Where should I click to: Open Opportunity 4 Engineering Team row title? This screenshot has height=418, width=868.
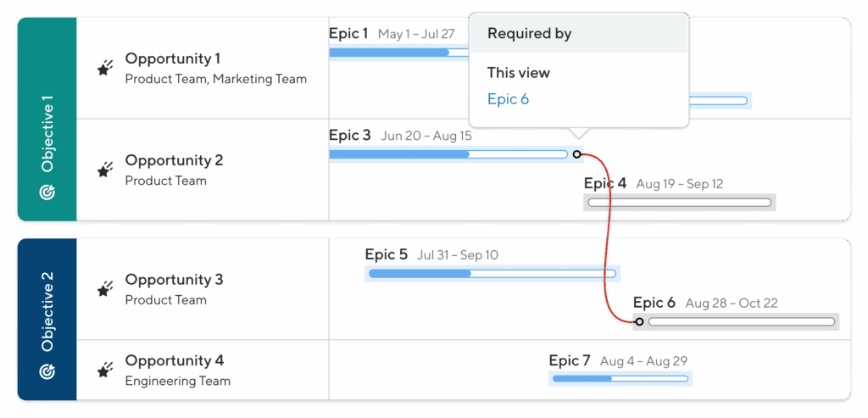click(x=174, y=361)
